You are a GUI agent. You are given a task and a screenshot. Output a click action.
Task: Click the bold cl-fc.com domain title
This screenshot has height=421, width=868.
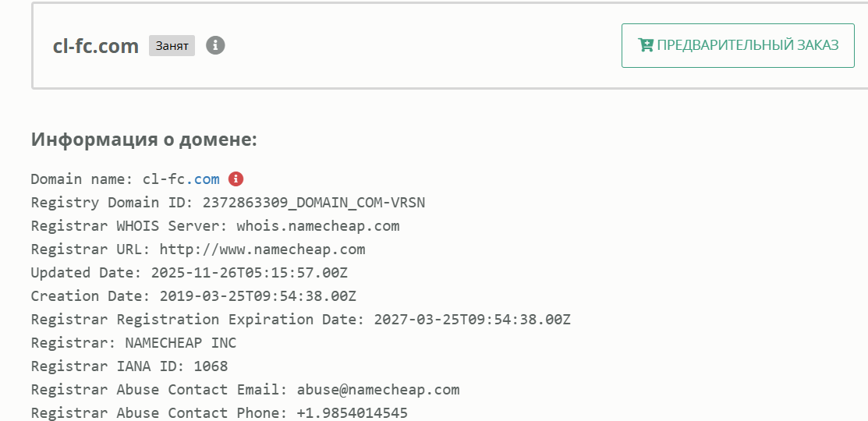[96, 46]
